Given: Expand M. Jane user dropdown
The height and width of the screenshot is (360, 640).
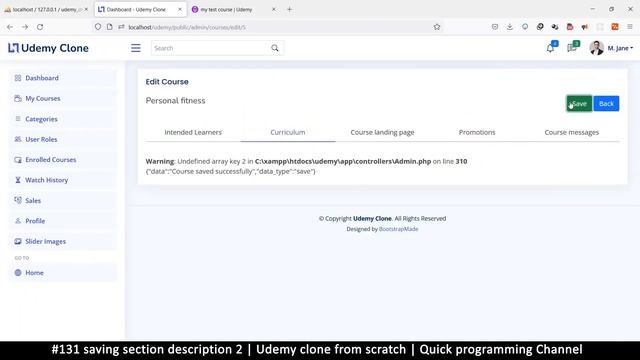Looking at the screenshot, I should pos(620,48).
